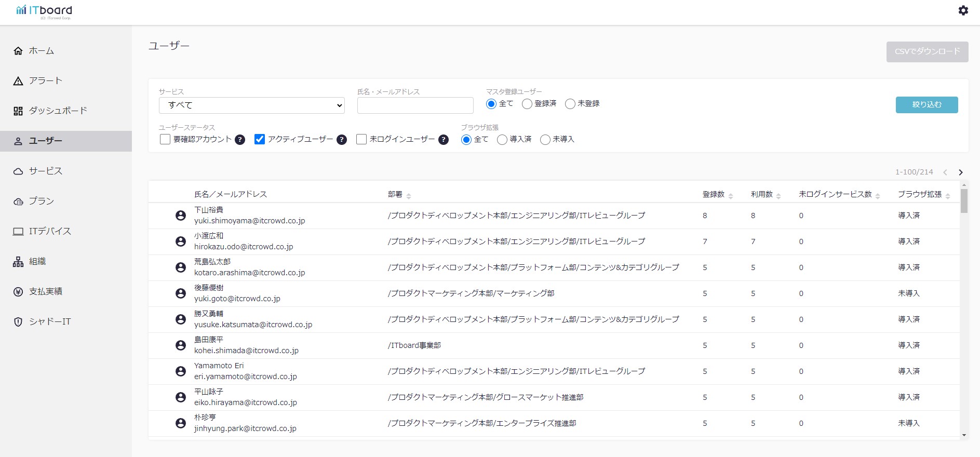
Task: Select 未登録 radio button
Action: pyautogui.click(x=570, y=104)
